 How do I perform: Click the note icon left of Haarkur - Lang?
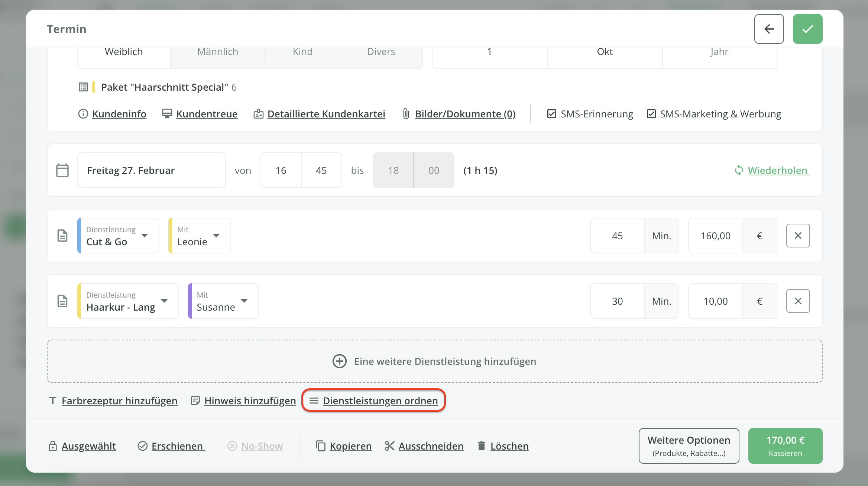(x=62, y=301)
